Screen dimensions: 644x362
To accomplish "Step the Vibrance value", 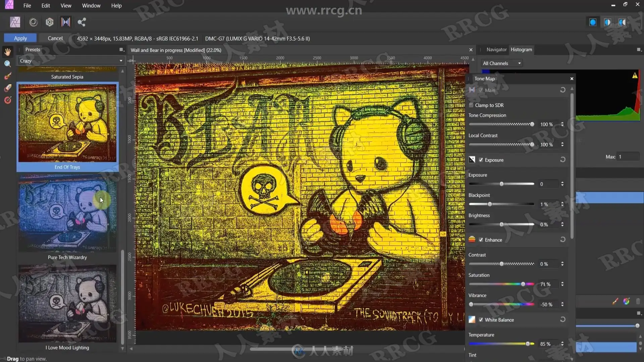I will [x=562, y=304].
